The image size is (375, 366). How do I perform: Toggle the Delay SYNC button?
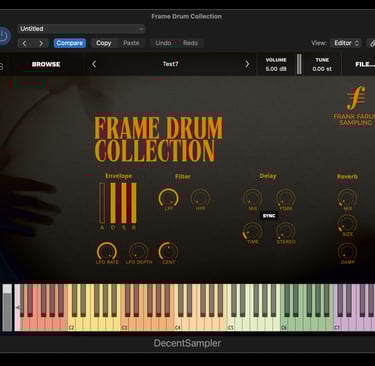(x=269, y=216)
